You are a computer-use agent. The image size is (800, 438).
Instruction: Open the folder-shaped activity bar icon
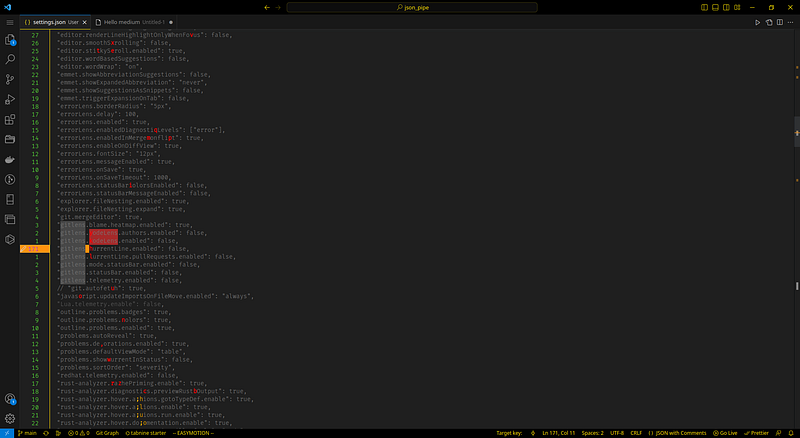pos(10,139)
